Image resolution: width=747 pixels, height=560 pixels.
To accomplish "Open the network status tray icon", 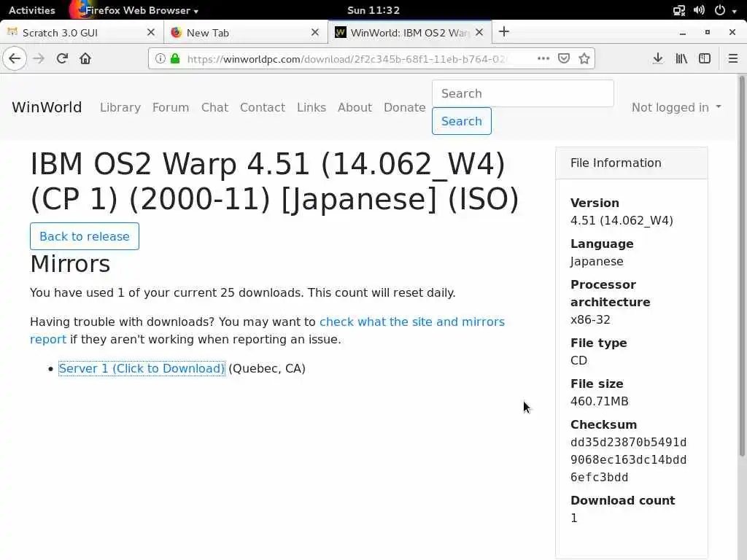I will pos(679,10).
